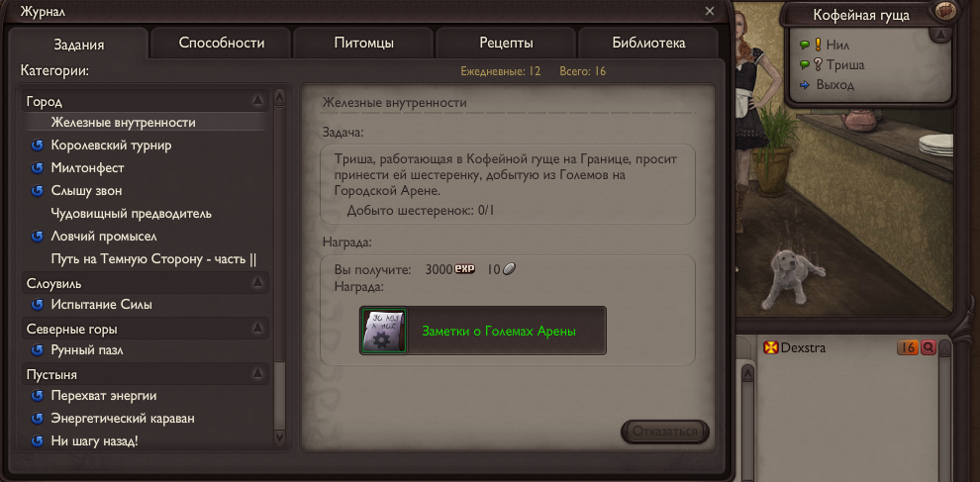Click the magnifier icon next to Dexstra

(x=929, y=347)
